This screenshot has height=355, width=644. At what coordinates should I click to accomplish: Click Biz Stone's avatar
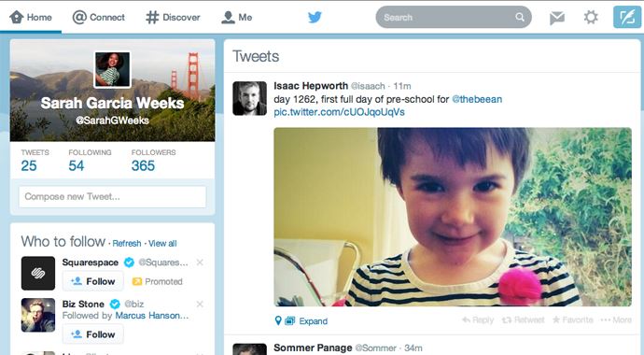(x=38, y=315)
